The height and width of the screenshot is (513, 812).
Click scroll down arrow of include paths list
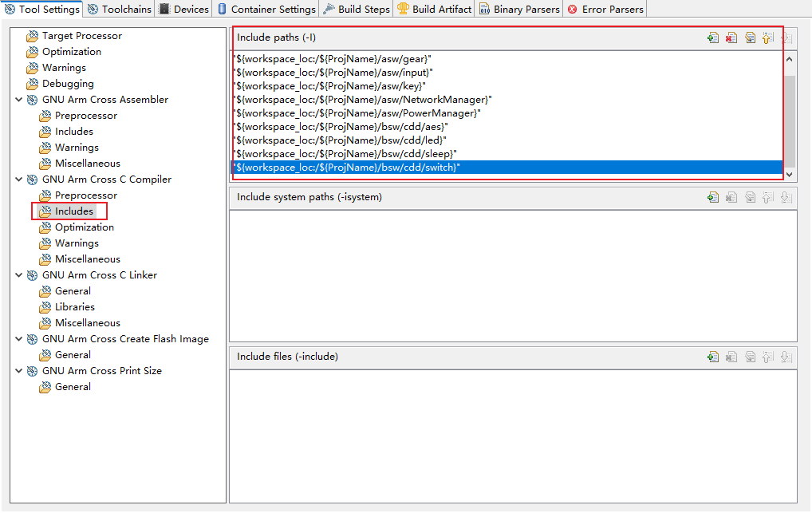pyautogui.click(x=789, y=175)
